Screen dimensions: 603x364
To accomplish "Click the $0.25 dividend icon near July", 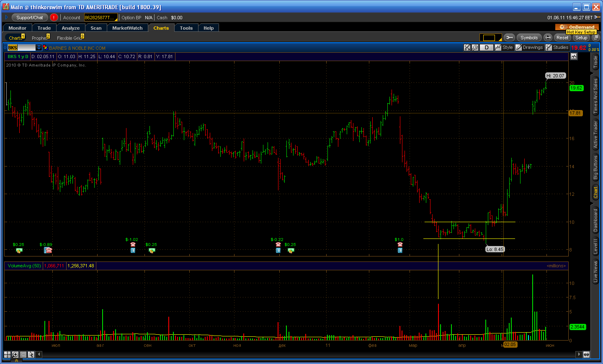I will (19, 250).
